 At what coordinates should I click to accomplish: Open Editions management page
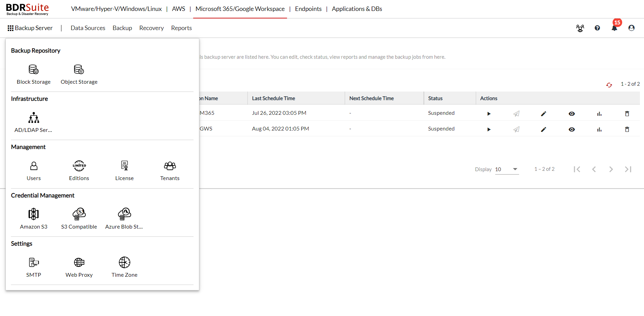pos(79,170)
